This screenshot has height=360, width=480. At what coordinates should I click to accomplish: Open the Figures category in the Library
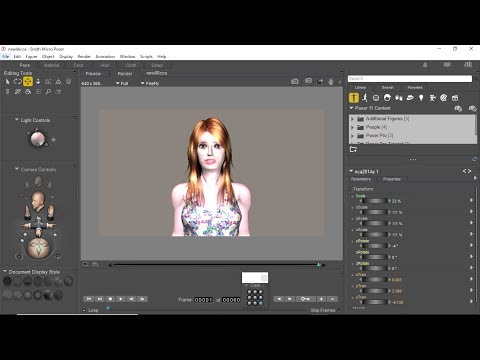click(354, 98)
